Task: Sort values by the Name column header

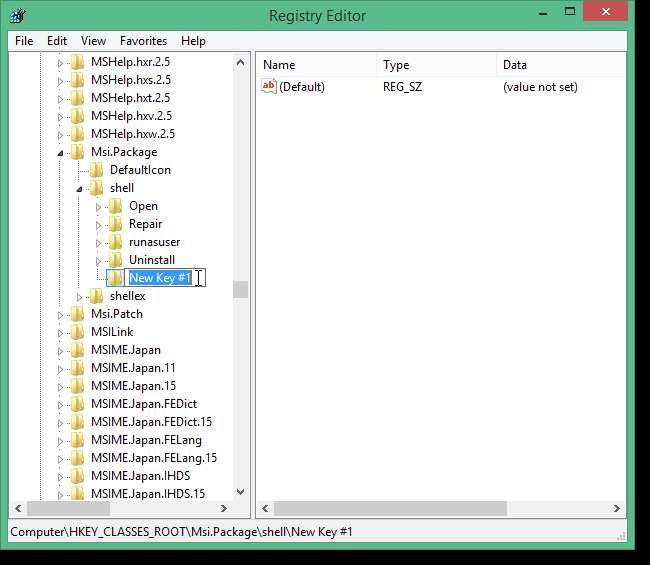Action: [x=316, y=65]
